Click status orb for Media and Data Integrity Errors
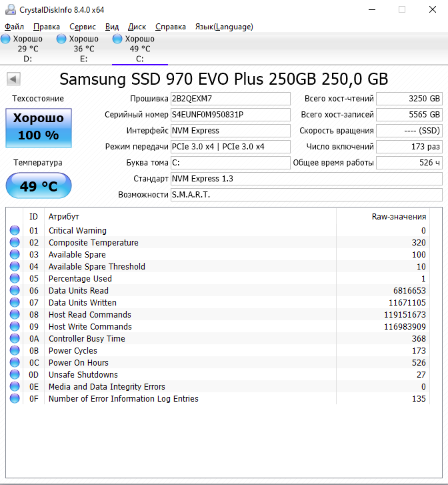The image size is (448, 485). point(15,386)
